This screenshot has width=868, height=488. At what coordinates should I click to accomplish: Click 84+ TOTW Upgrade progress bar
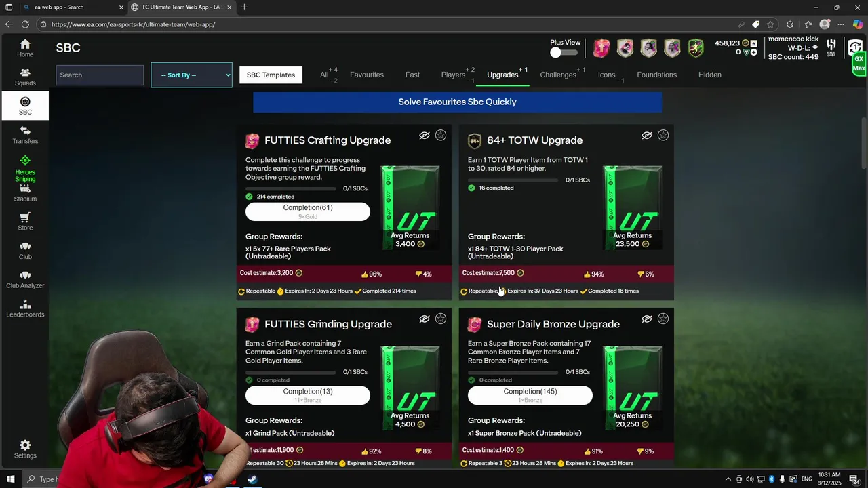[513, 180]
